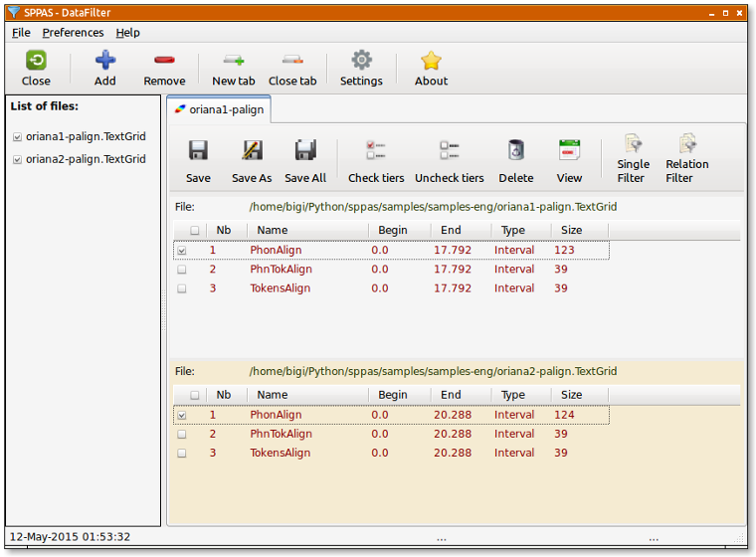Delete tiers with the trash can icon
The width and height of the screenshot is (756, 557).
pos(516,150)
